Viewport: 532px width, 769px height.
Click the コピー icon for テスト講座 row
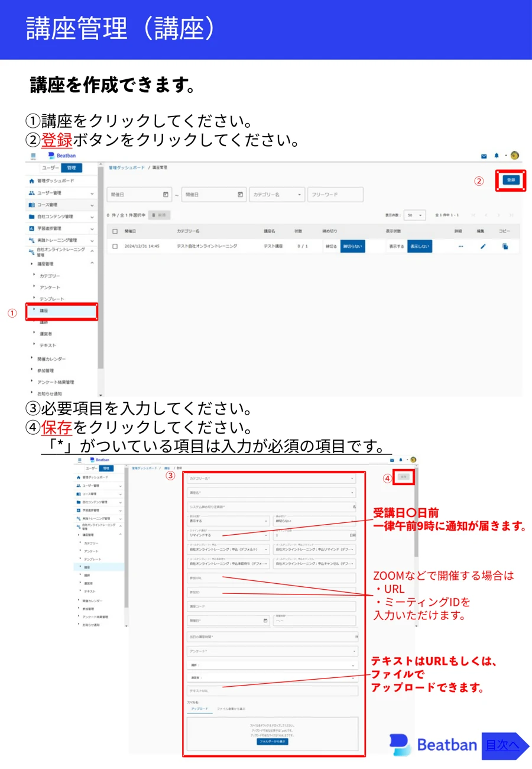coord(505,246)
